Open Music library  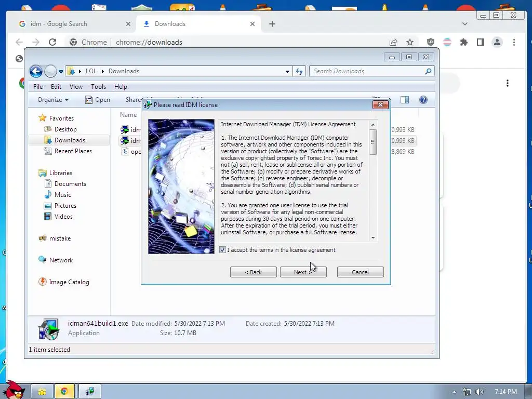coord(63,194)
